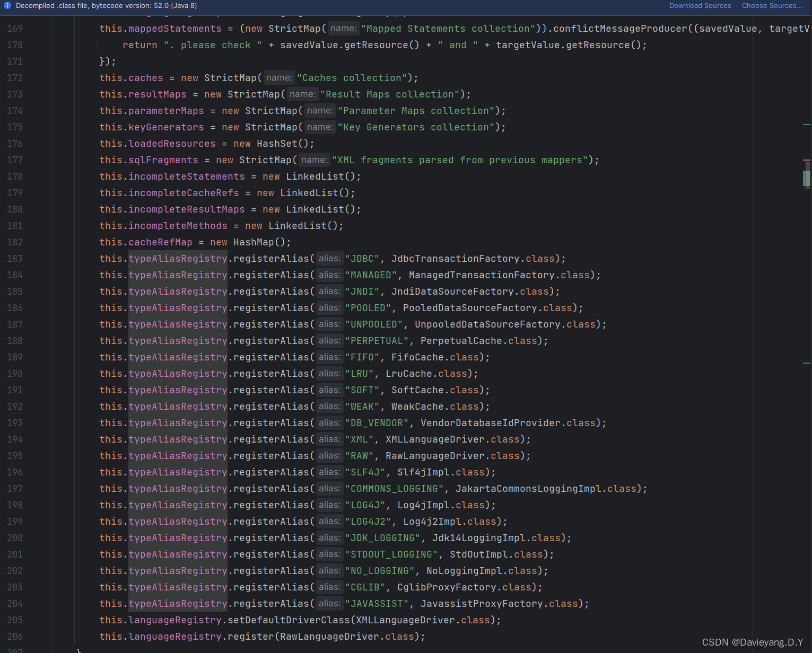Click XMLLanguageDriver on line 194
Screen dimensions: 812x653
click(x=435, y=439)
